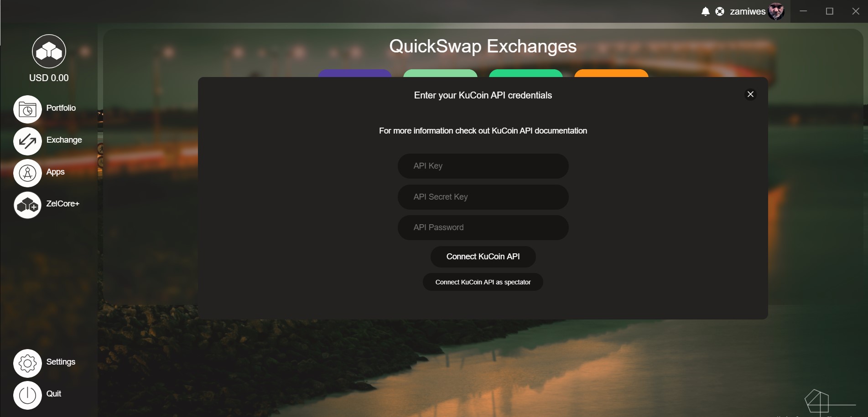This screenshot has height=417, width=868.
Task: Click the zamiwes username
Action: tap(748, 11)
